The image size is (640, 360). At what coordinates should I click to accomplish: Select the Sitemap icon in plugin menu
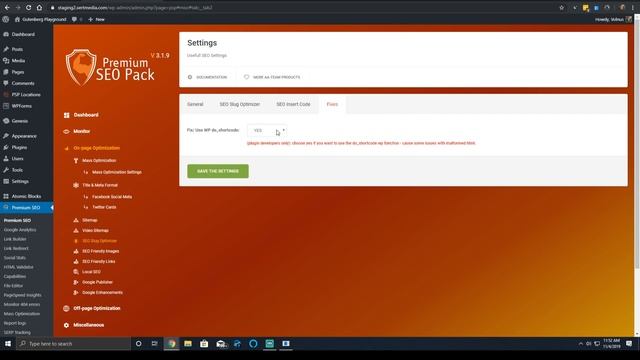[76, 220]
